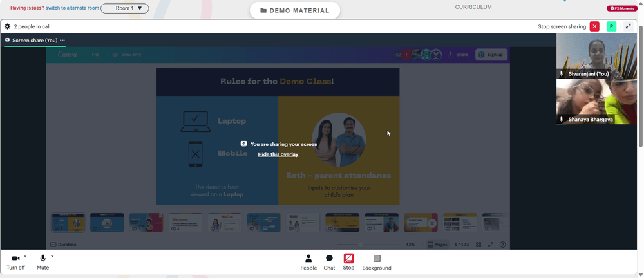
Task: Toggle Canva Pages view button
Action: [437, 245]
